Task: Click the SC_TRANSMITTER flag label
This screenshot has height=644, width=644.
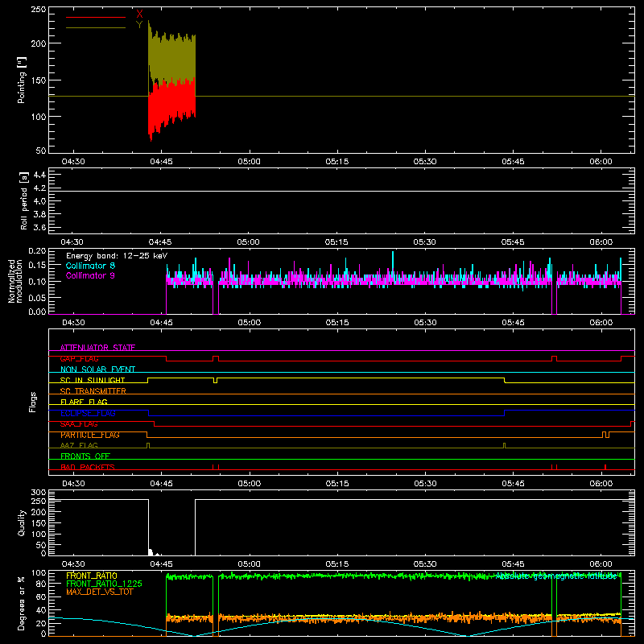Action: 93,391
